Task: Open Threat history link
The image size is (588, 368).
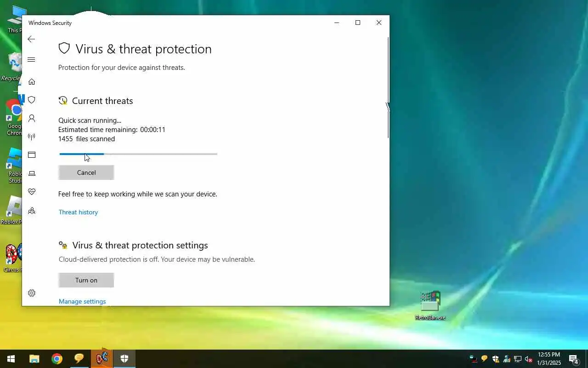Action: [78, 212]
